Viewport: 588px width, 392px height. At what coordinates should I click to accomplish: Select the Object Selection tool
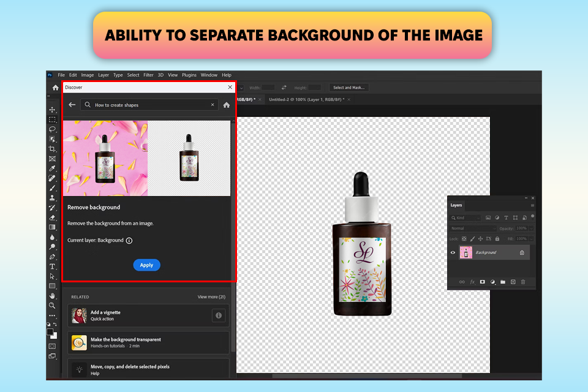click(52, 139)
